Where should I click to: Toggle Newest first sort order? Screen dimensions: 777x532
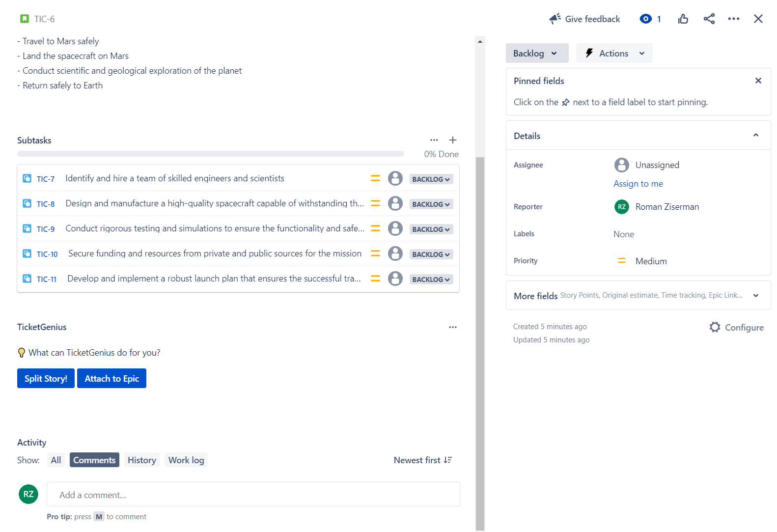pos(423,460)
